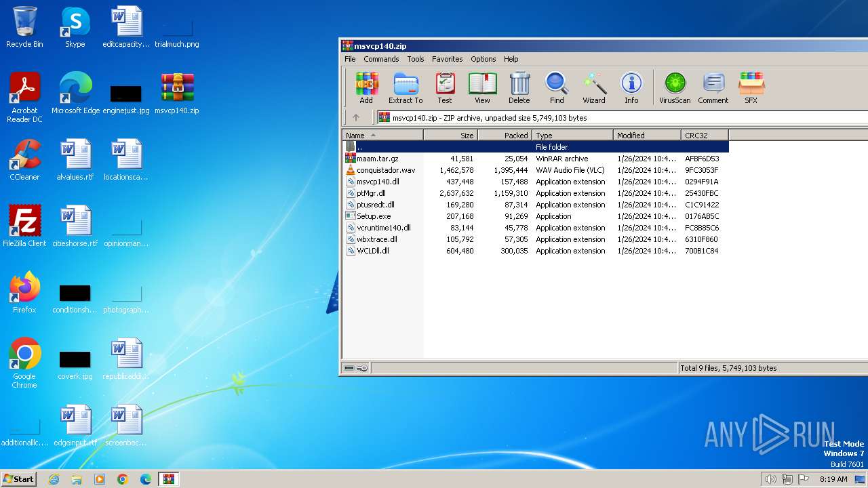
Task: Sort by Name column header
Action: 383,136
